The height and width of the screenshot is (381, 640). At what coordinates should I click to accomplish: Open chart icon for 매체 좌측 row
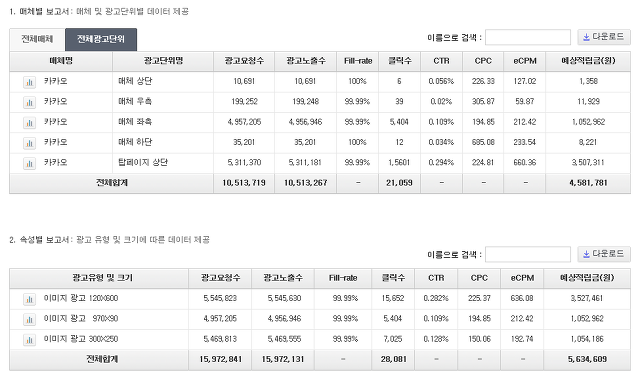(x=29, y=123)
